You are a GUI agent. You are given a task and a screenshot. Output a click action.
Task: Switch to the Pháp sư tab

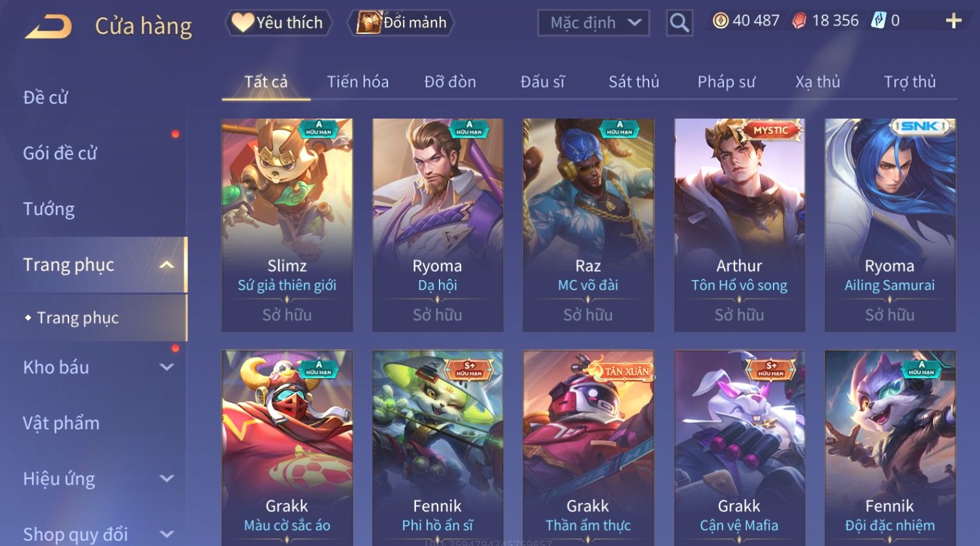pyautogui.click(x=726, y=82)
